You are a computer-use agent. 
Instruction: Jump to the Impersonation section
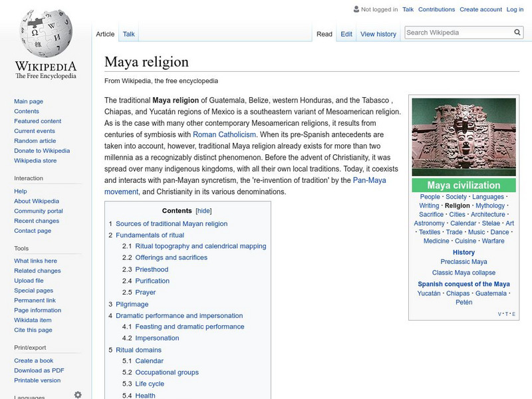point(157,338)
